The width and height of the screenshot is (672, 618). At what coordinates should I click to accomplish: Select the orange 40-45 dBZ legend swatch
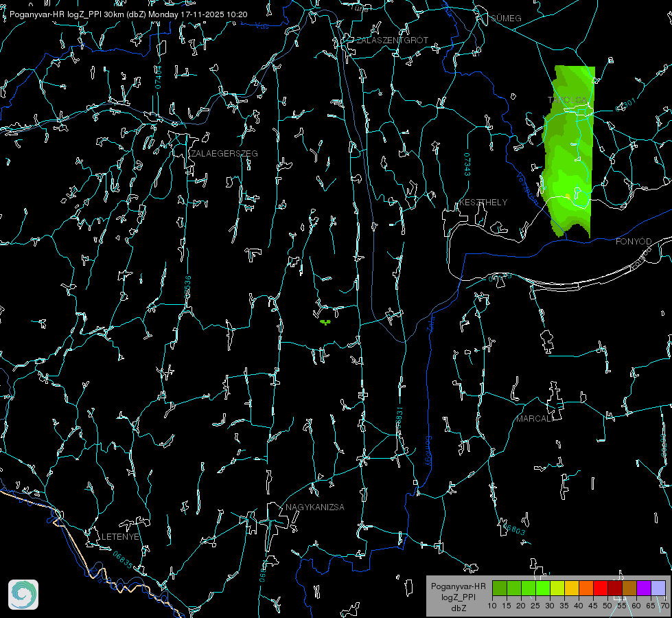pos(586,588)
